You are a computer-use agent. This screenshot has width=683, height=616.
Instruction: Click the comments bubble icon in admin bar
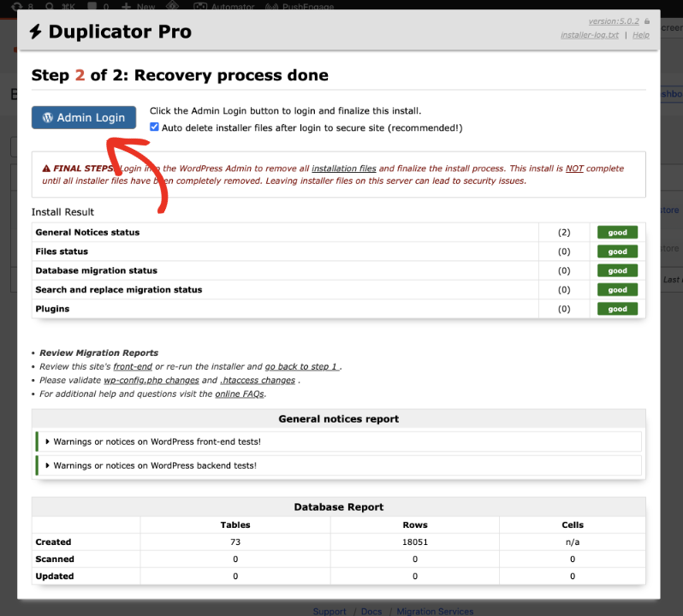click(x=92, y=6)
